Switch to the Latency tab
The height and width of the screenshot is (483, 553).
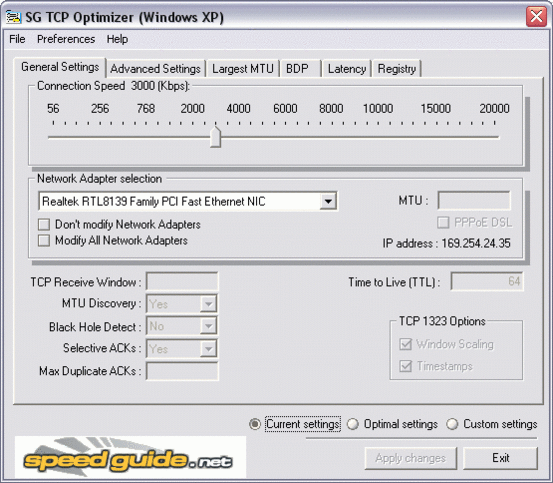347,69
